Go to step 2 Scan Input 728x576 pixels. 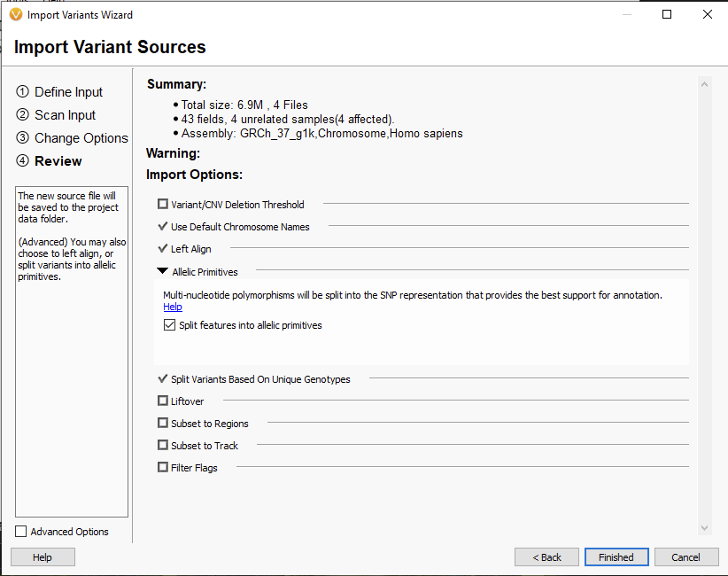56,114
